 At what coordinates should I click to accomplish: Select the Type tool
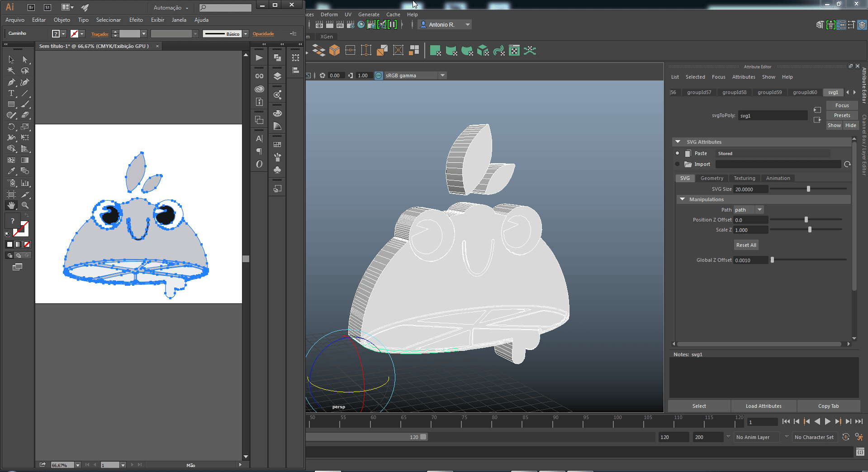pyautogui.click(x=11, y=94)
